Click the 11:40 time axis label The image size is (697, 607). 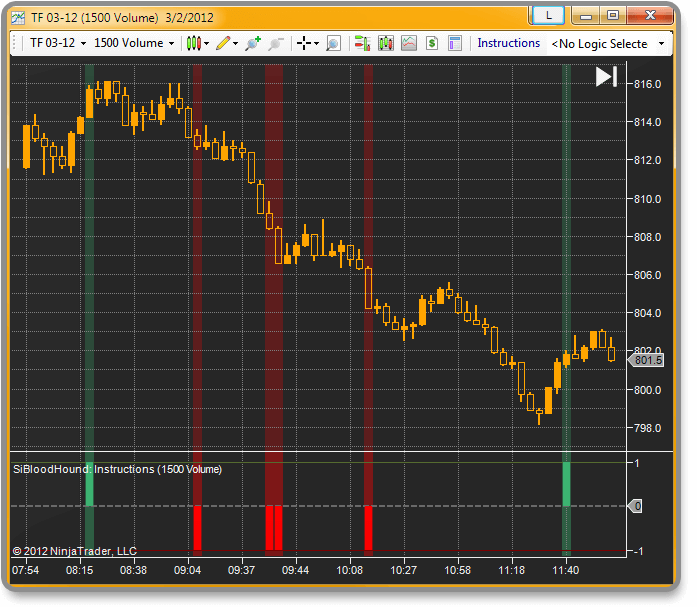pos(565,570)
